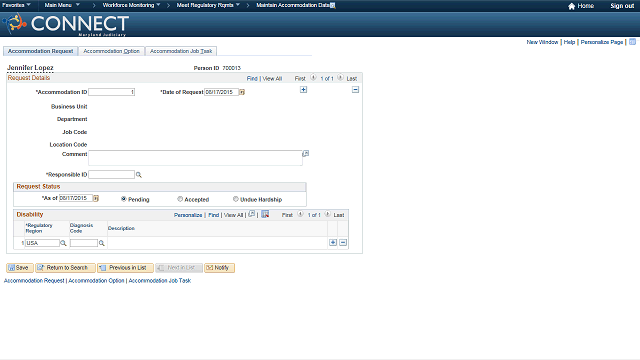Delete the Request Details row
The width and height of the screenshot is (640, 360).
click(356, 90)
